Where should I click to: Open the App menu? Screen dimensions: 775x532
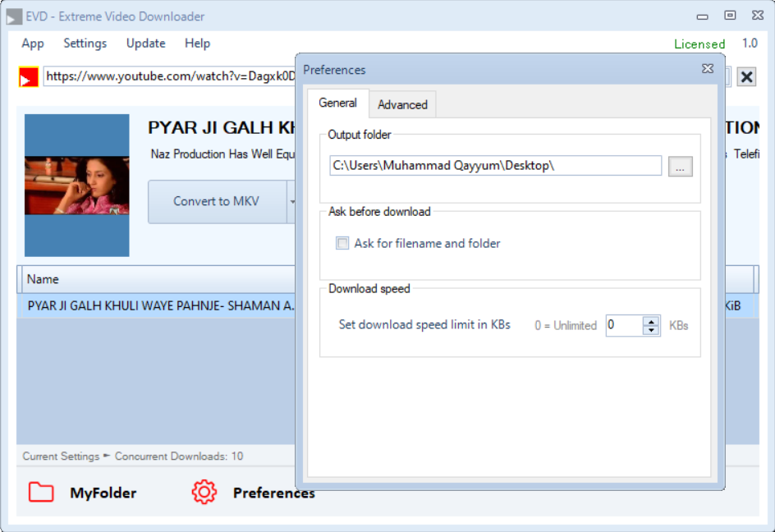[x=33, y=44]
